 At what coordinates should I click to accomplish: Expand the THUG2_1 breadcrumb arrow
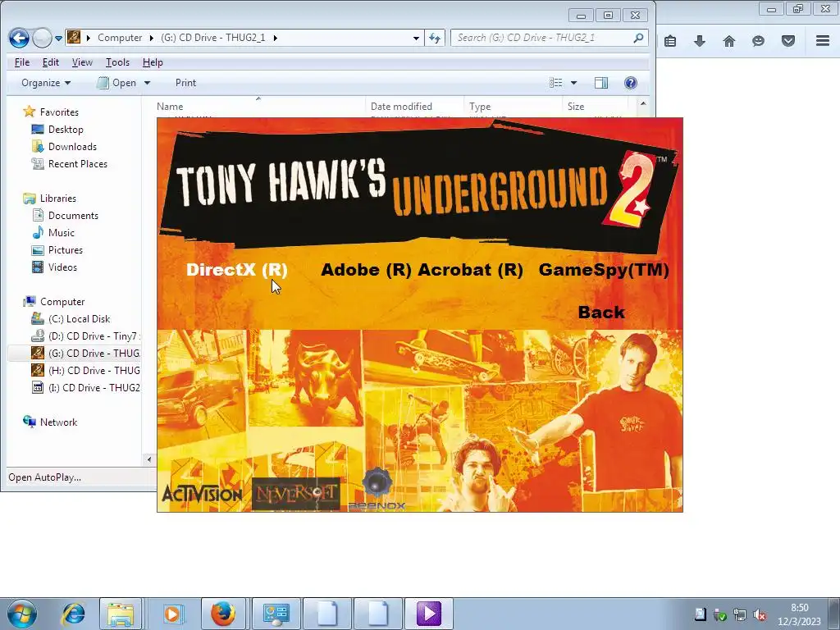point(276,38)
